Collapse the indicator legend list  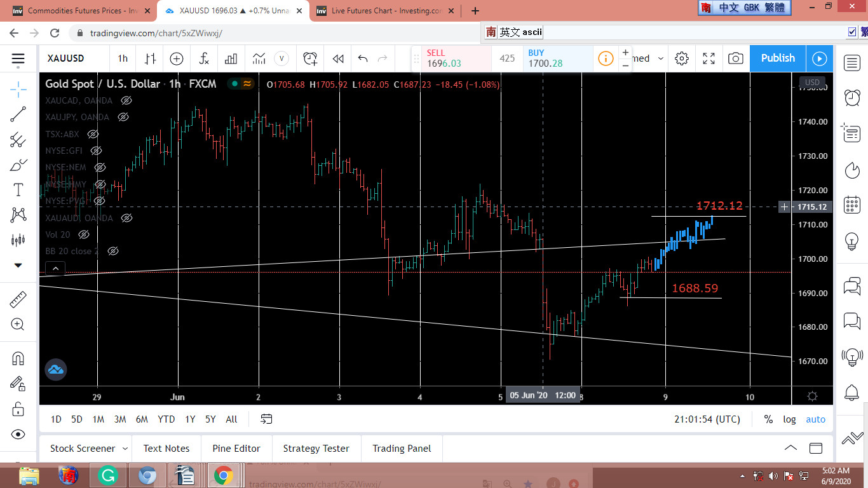(x=55, y=269)
